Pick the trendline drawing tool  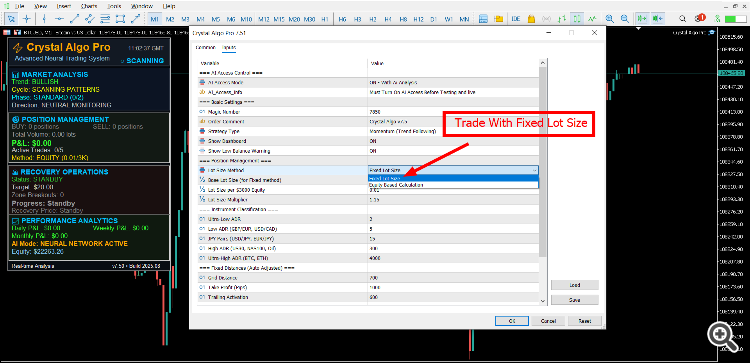74,19
